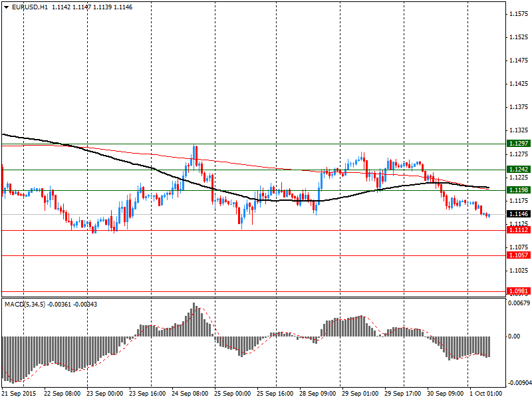Select the green 1.1297 resistance level label

[519, 144]
